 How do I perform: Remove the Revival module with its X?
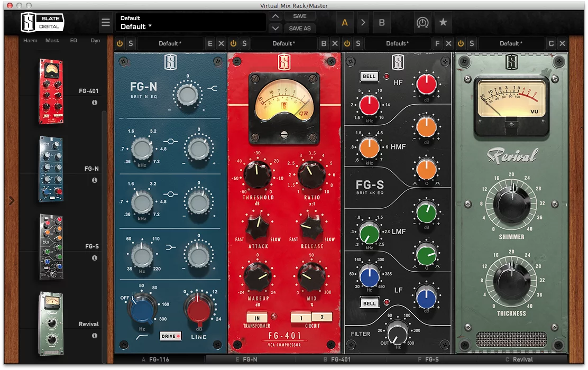562,43
